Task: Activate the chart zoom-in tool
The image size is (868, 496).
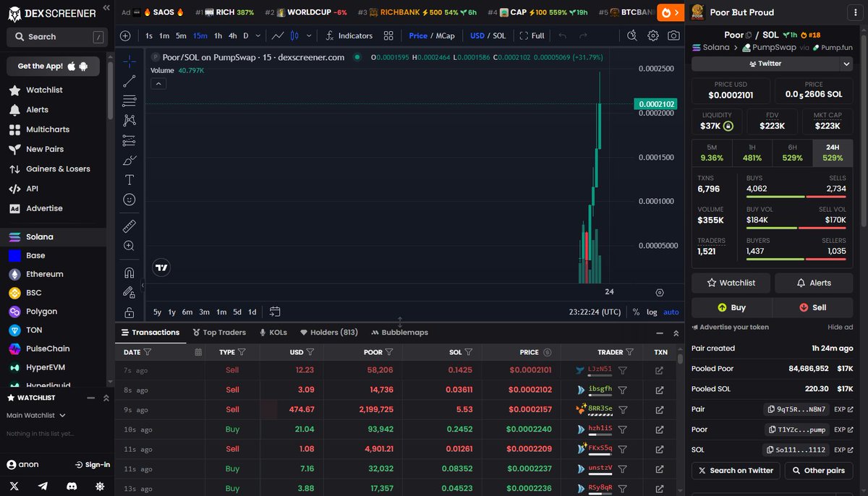Action: tap(129, 246)
